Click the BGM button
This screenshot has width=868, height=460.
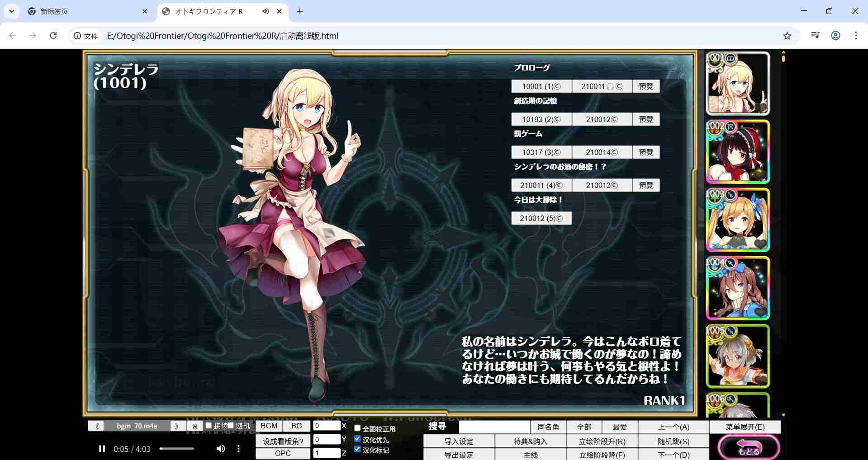point(269,426)
